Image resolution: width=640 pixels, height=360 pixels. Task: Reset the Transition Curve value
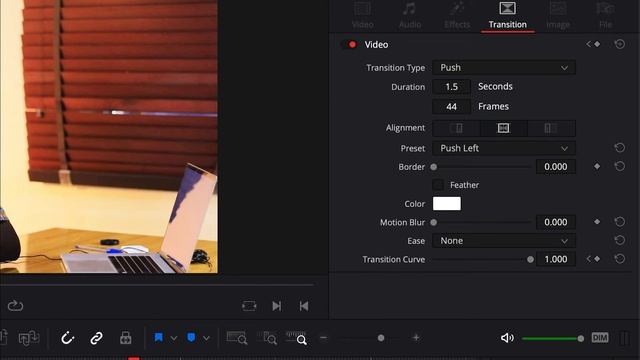tap(620, 259)
